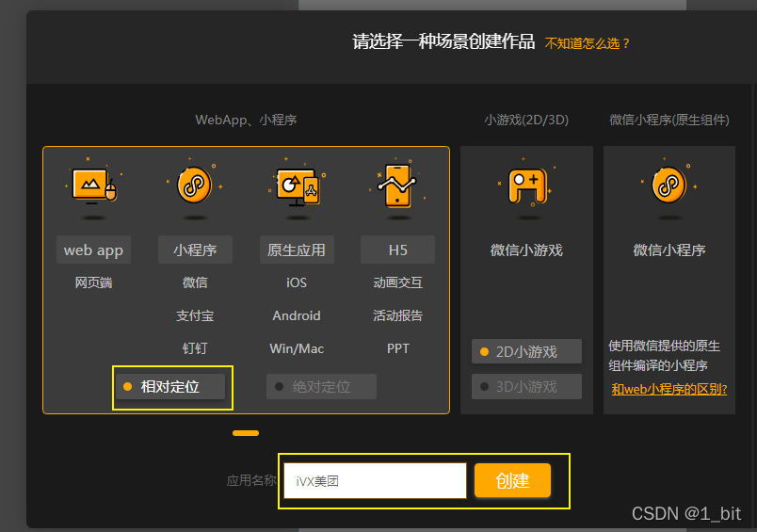757x532 pixels.
Task: Click the 支付宝 text
Action: point(195,315)
